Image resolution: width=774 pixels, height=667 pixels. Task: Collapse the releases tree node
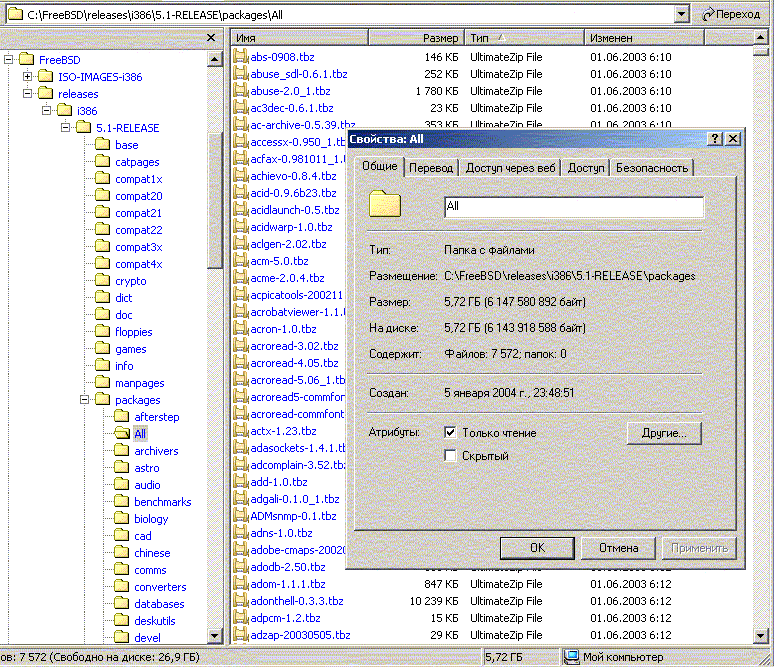28,93
